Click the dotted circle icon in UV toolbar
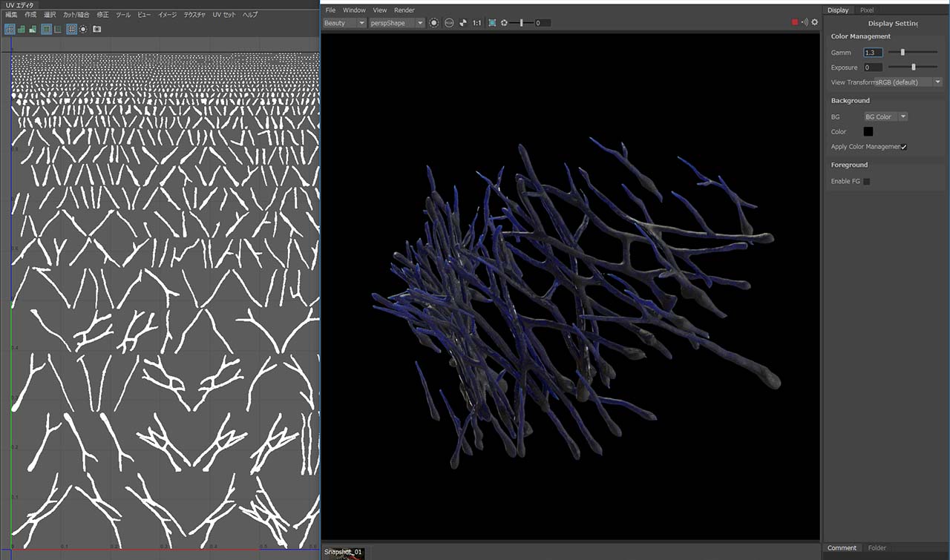 click(x=83, y=29)
